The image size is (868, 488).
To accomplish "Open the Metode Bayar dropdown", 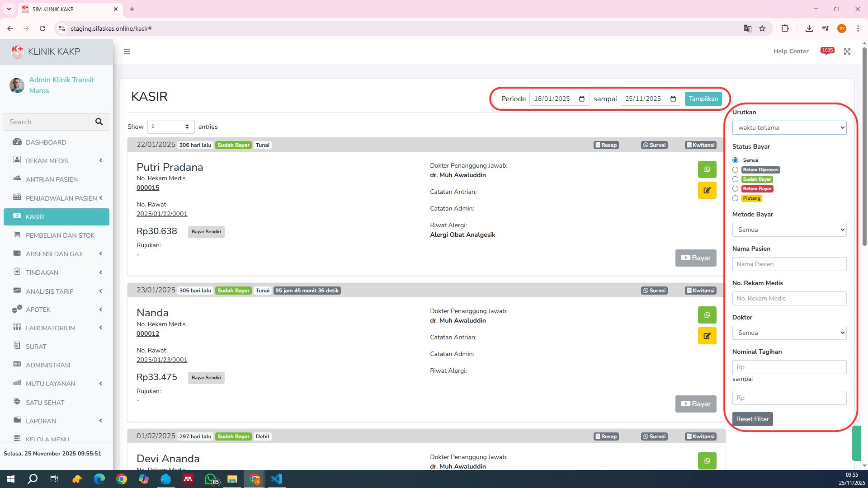I will (x=789, y=230).
